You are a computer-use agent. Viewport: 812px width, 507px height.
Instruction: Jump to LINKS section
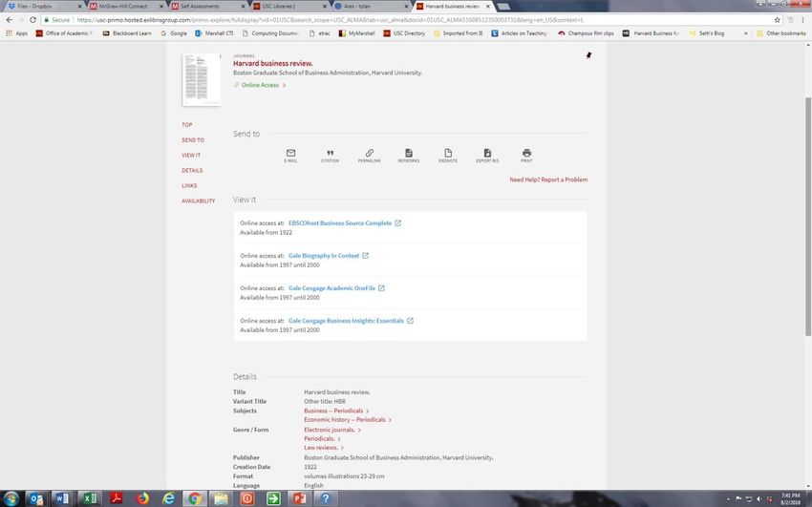189,186
